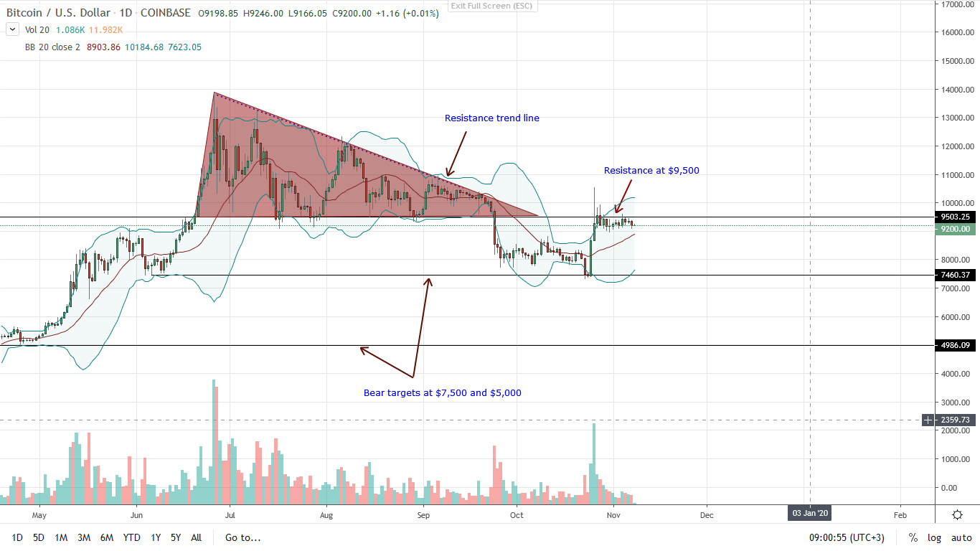Select the 1D time range

(17, 537)
